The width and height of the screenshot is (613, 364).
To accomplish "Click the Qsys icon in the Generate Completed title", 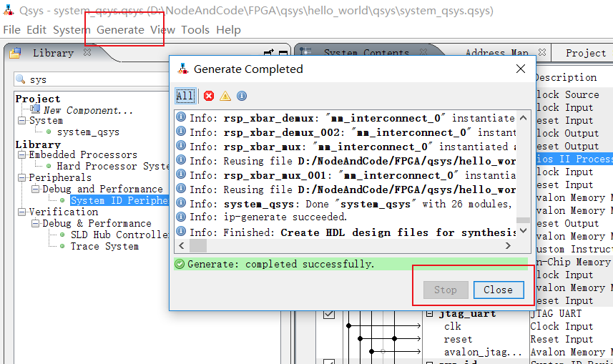I will 182,69.
